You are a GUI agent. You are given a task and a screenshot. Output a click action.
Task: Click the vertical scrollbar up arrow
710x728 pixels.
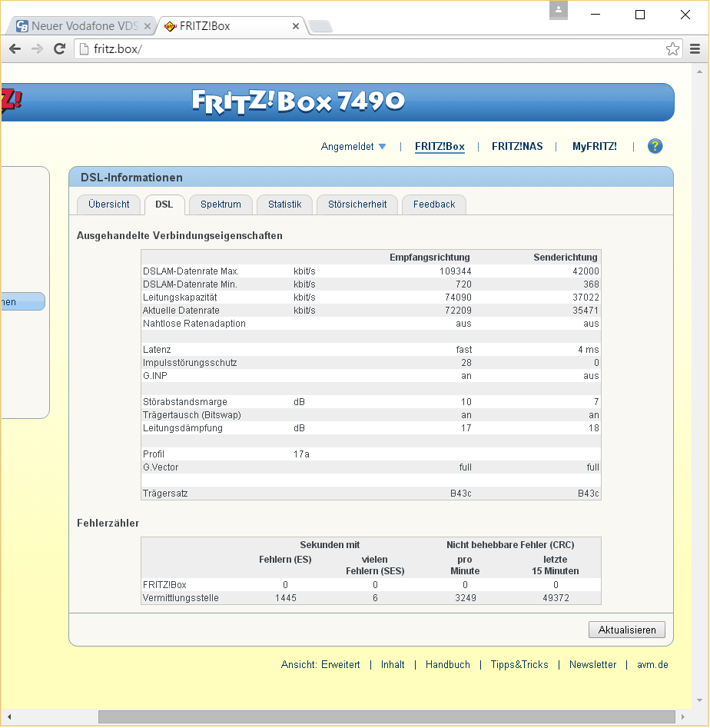pyautogui.click(x=700, y=72)
